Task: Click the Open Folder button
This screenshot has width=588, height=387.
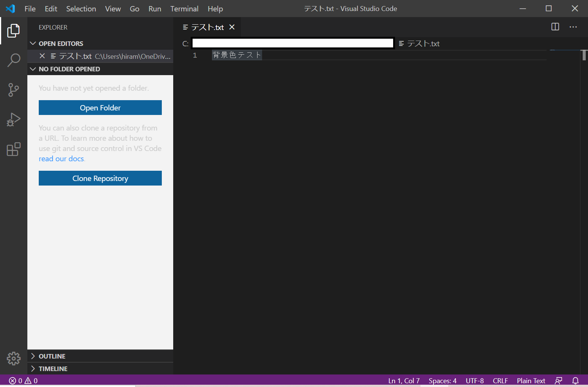Action: [x=100, y=108]
